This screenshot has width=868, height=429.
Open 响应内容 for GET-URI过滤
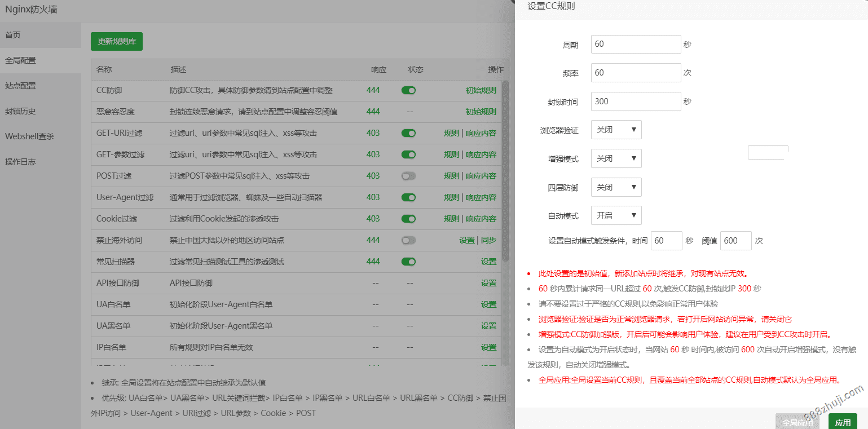click(481, 133)
